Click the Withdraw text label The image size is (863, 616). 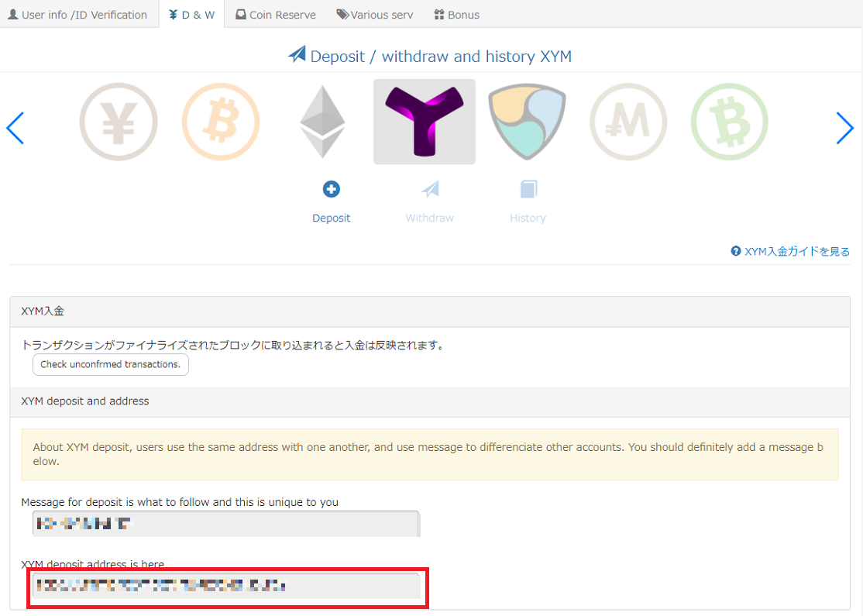tap(430, 218)
